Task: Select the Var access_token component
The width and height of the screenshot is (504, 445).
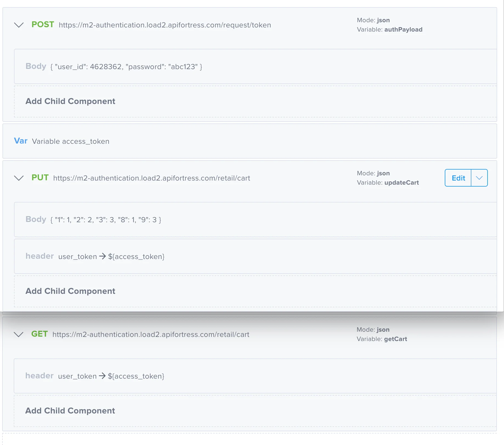Action: tap(70, 141)
